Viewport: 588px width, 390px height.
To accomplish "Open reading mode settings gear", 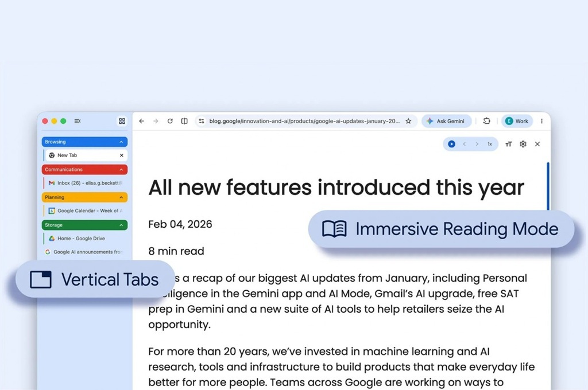I will pyautogui.click(x=523, y=144).
